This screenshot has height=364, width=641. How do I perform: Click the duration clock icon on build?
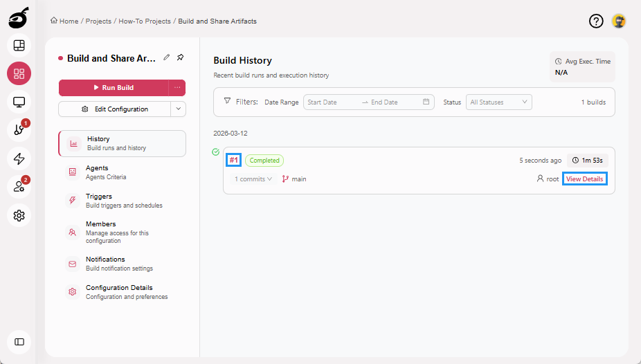[x=575, y=160]
